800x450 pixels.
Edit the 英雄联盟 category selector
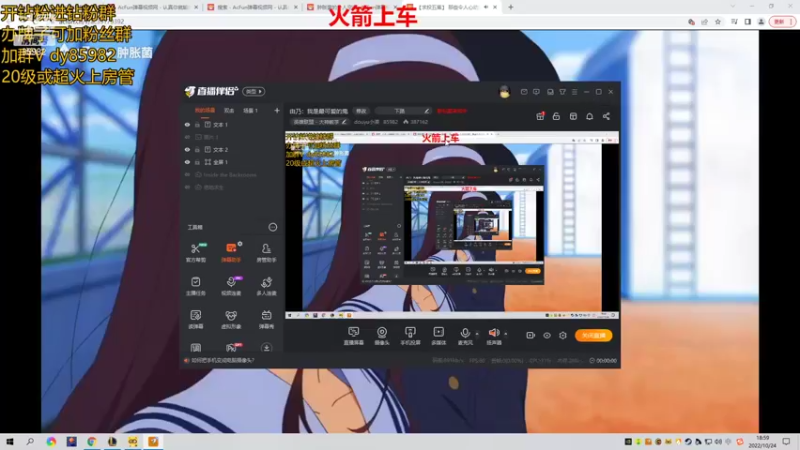click(319, 122)
